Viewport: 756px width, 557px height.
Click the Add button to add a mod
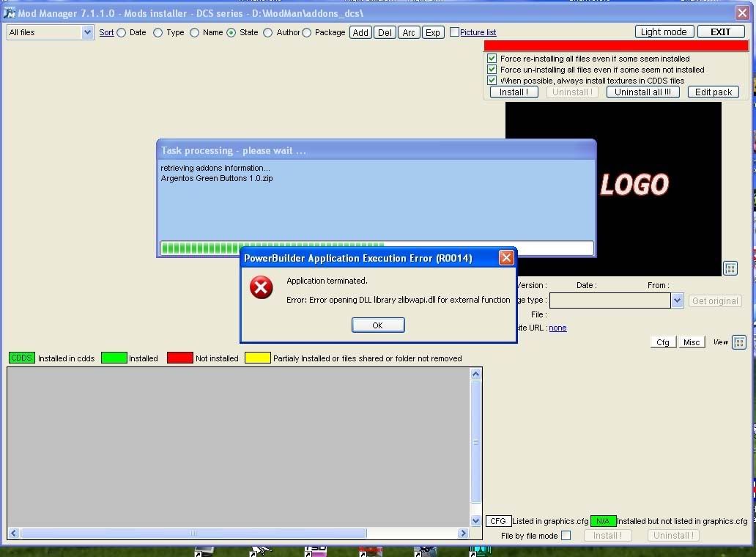(x=360, y=32)
